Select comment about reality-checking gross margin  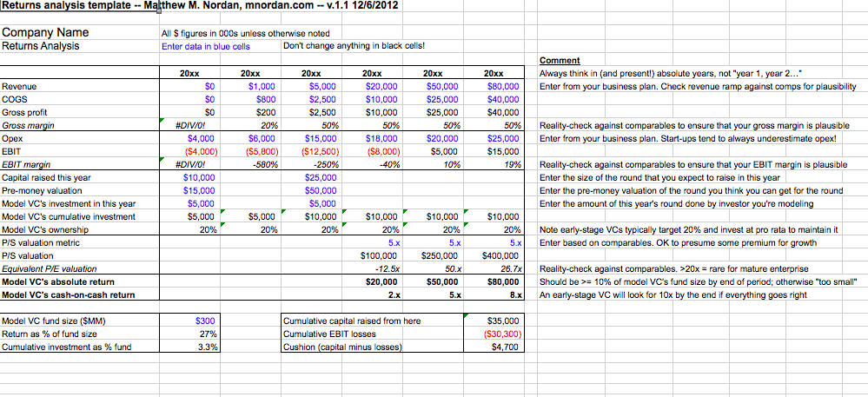coord(694,126)
